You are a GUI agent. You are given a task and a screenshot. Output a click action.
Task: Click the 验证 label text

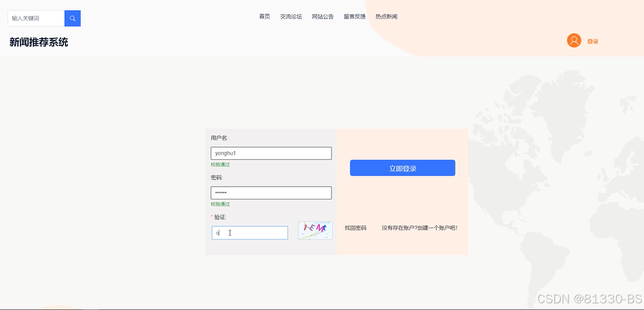point(220,217)
